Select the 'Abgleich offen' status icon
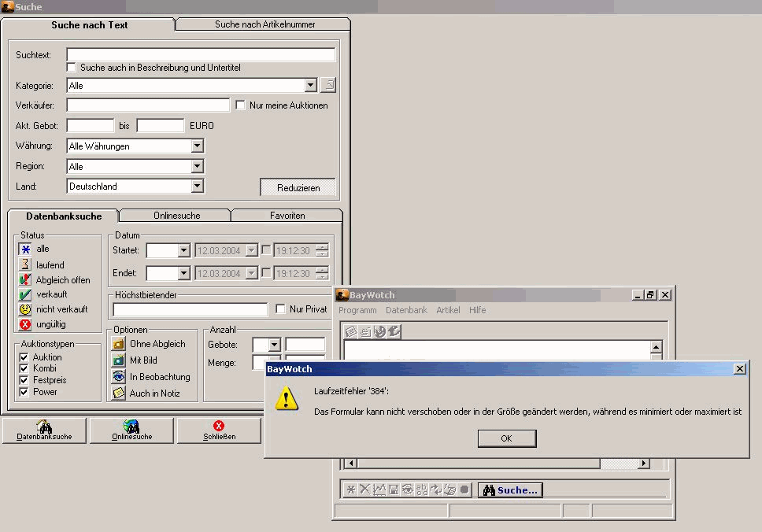Screen dimensions: 762x532 (x=25, y=279)
